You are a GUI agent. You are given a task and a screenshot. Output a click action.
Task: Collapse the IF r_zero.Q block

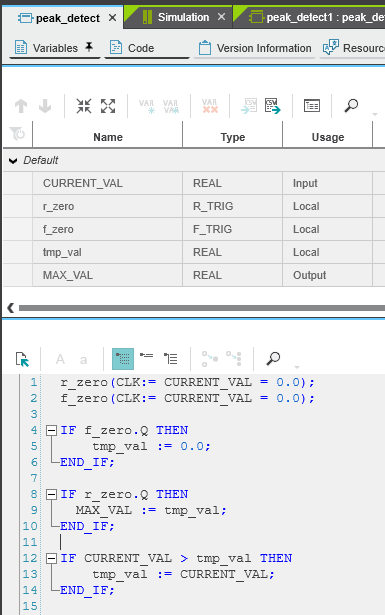(51, 495)
